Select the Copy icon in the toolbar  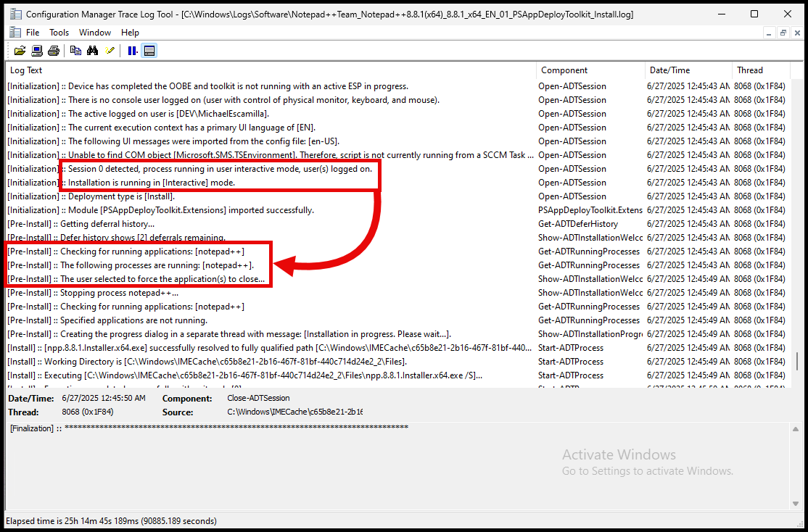click(x=75, y=50)
